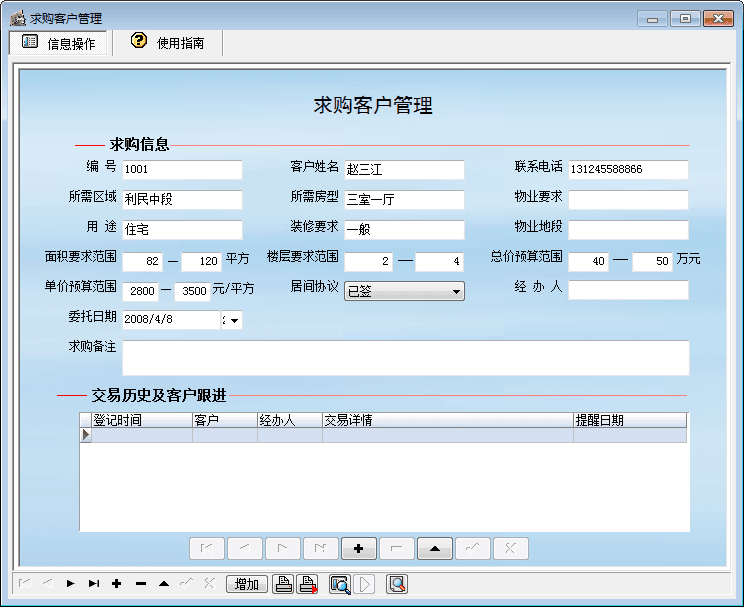Viewport: 744px width, 607px height.
Task: Jump to last record in bottom toolbar
Action: [x=94, y=583]
